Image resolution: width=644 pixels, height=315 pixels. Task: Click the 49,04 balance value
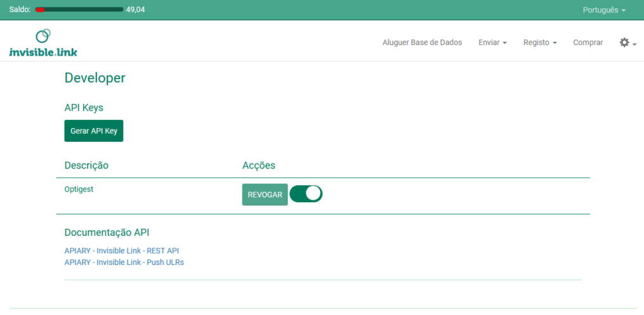tap(136, 10)
